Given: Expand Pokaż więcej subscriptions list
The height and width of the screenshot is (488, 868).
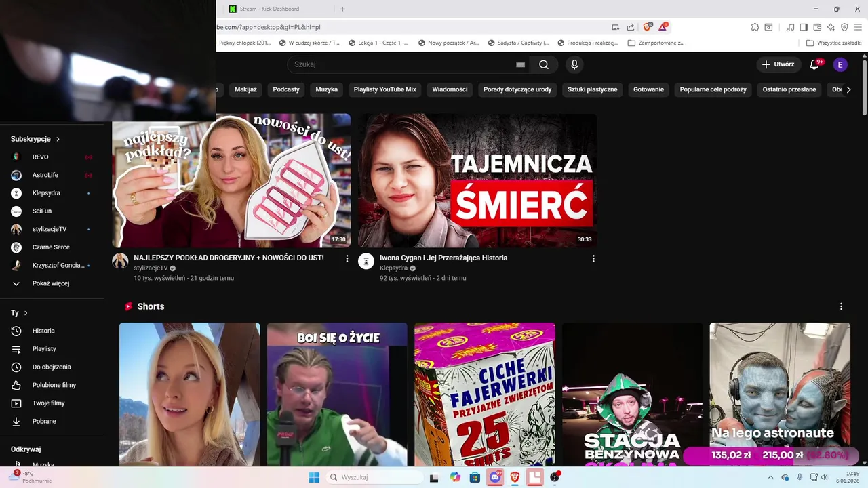Looking at the screenshot, I should [x=52, y=283].
